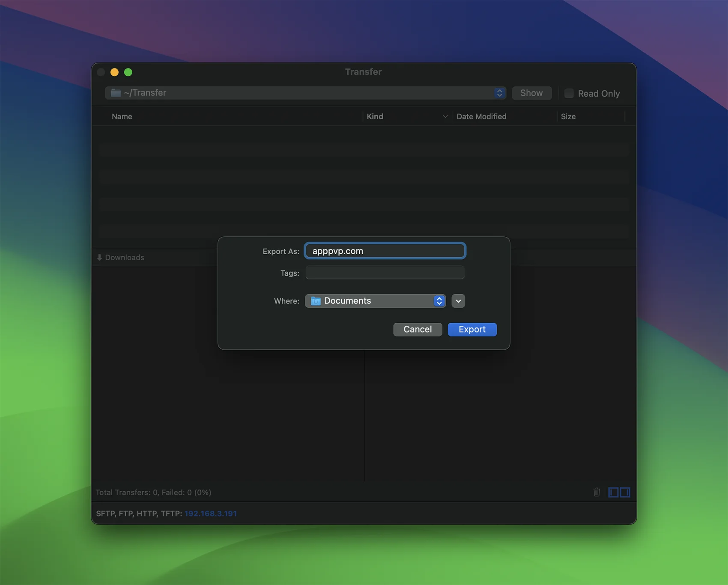Click into the Tags field

pyautogui.click(x=385, y=273)
